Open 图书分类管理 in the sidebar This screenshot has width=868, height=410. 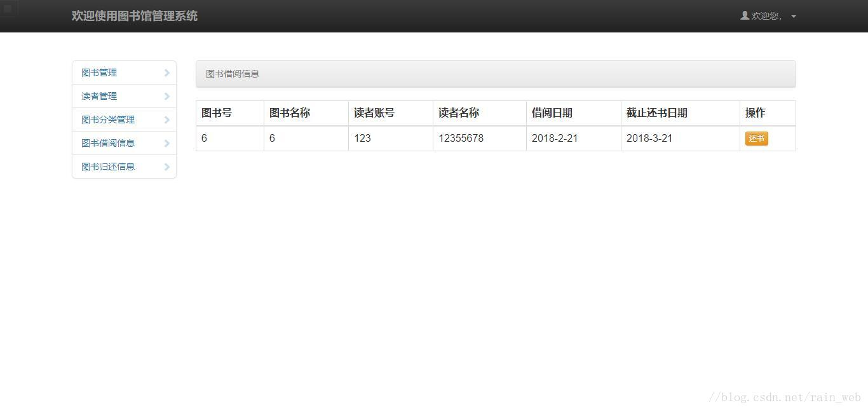coord(124,120)
